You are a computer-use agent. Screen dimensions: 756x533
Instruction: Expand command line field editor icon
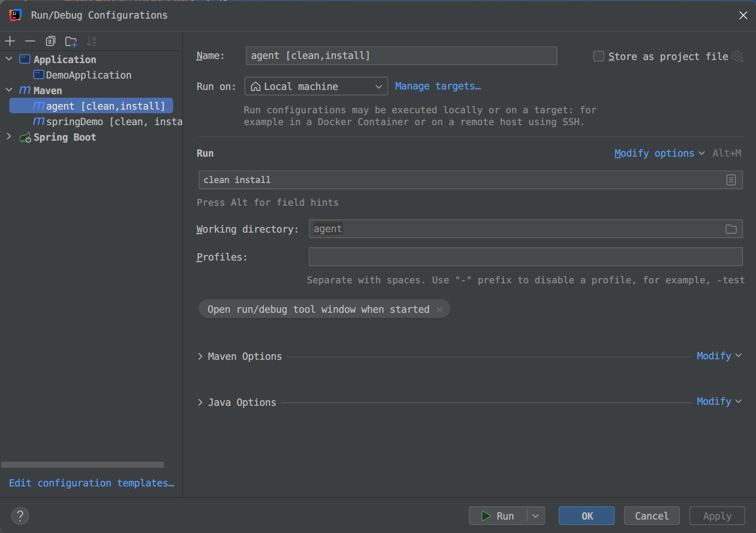pos(731,180)
